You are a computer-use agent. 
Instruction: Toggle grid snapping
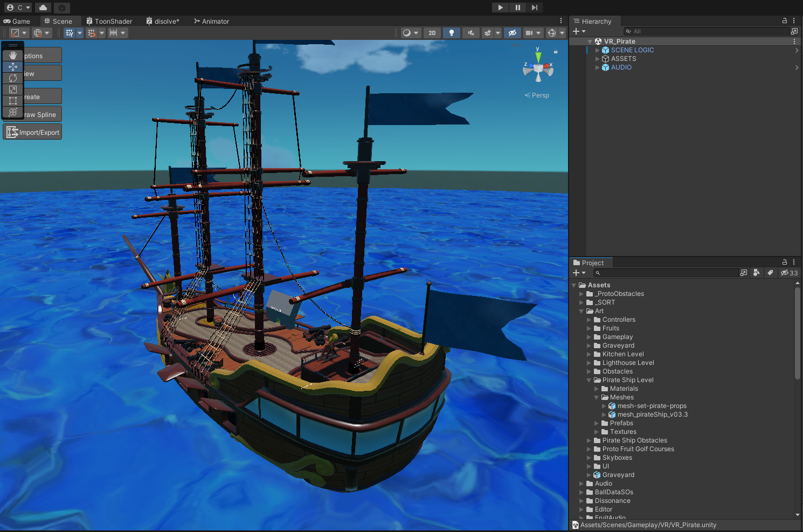coord(92,33)
